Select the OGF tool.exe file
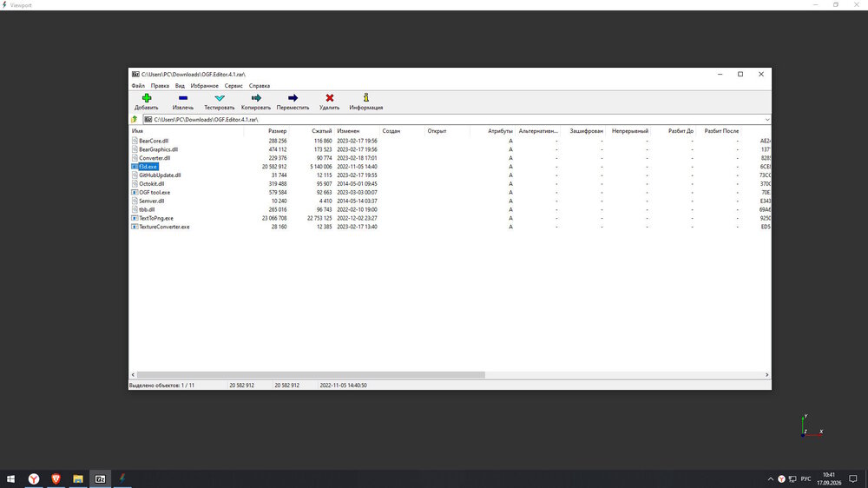Viewport: 868px width, 488px height. pos(155,192)
